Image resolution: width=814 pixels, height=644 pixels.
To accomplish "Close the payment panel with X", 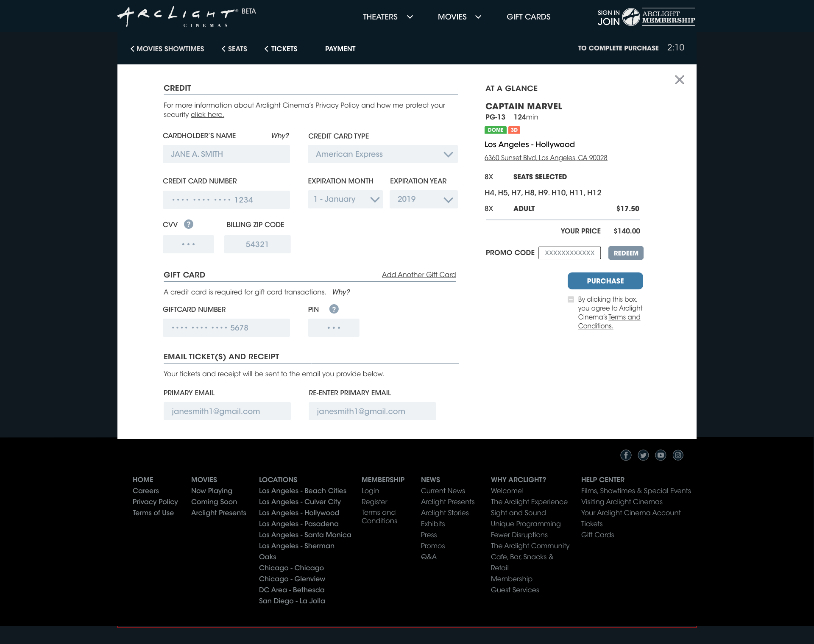I will point(679,80).
